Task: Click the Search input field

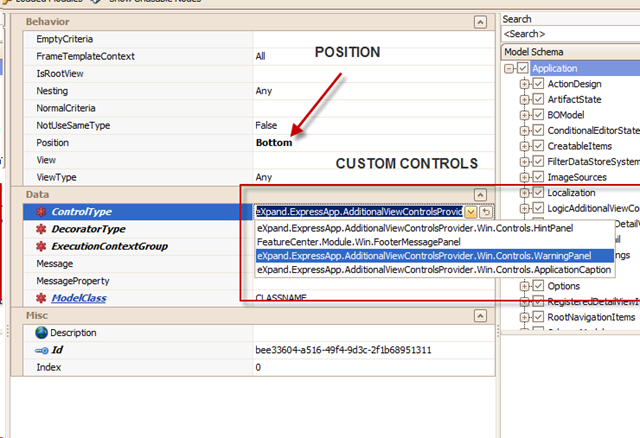Action: (x=571, y=34)
